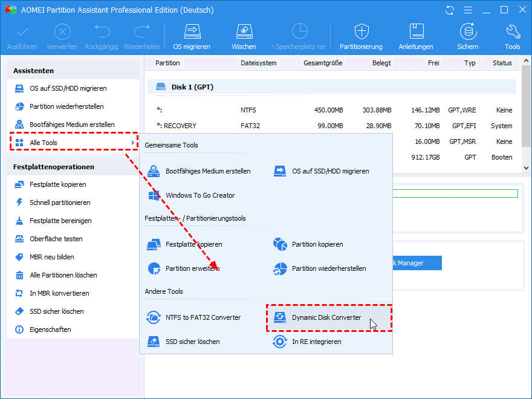Select the Disk 1 (GPT) row

(x=332, y=87)
